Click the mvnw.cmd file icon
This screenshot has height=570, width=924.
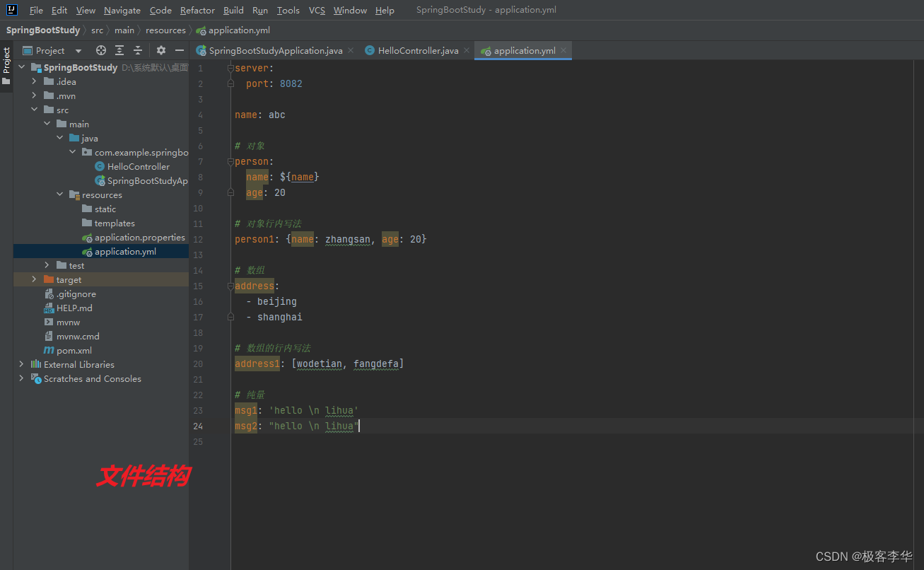coord(49,337)
